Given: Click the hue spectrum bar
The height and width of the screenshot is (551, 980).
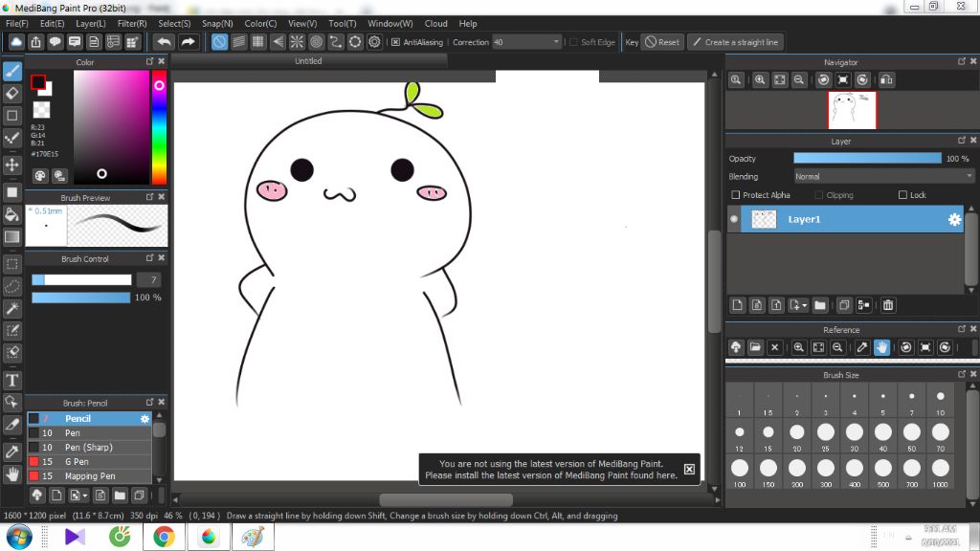Looking at the screenshot, I should click(160, 127).
